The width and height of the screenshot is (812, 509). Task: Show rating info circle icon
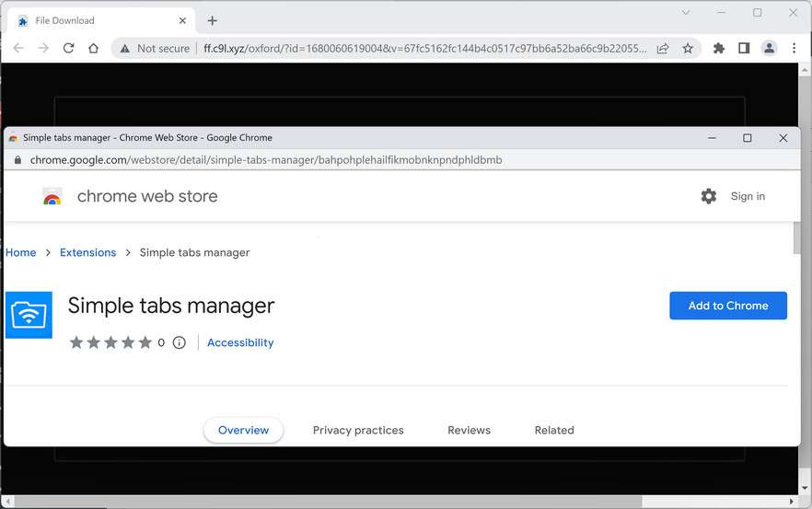tap(180, 342)
